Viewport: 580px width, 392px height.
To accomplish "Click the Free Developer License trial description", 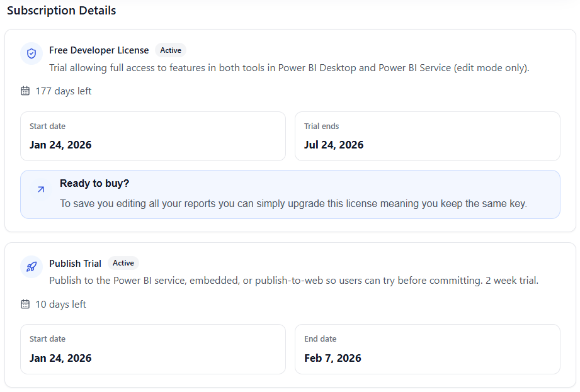I will pyautogui.click(x=289, y=68).
